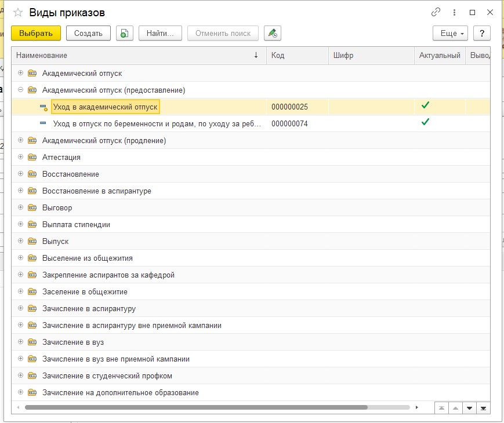
Task: Select Выпуск row
Action: click(251, 241)
